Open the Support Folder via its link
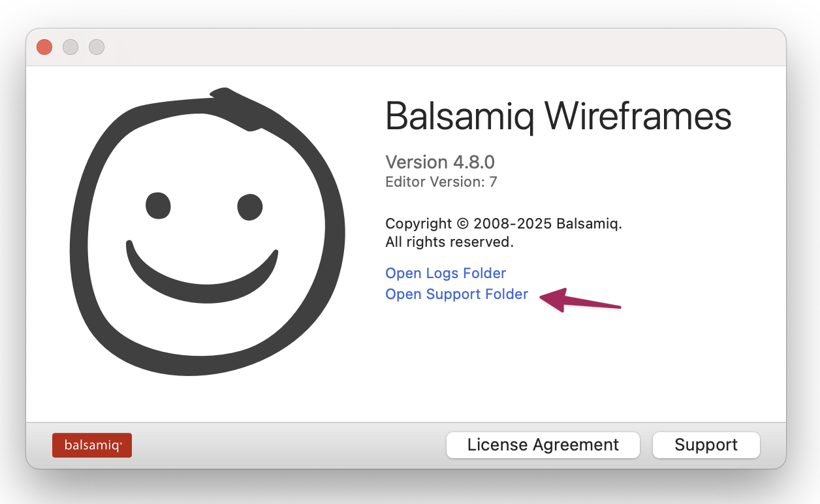 click(x=456, y=294)
